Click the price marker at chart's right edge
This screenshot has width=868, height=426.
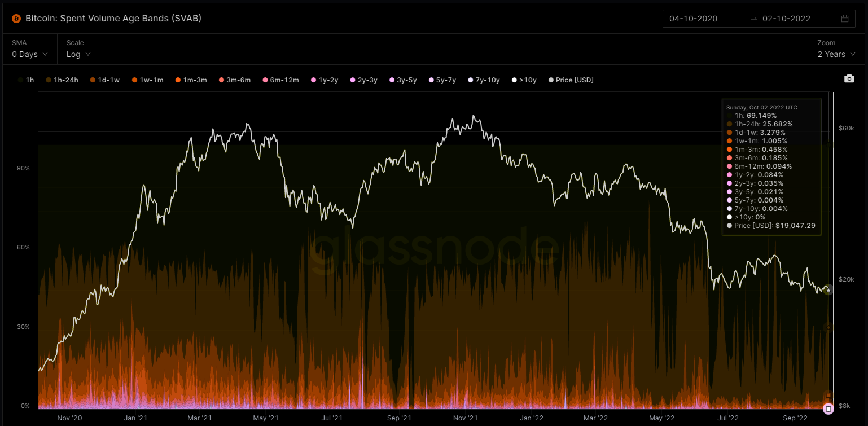pyautogui.click(x=828, y=289)
